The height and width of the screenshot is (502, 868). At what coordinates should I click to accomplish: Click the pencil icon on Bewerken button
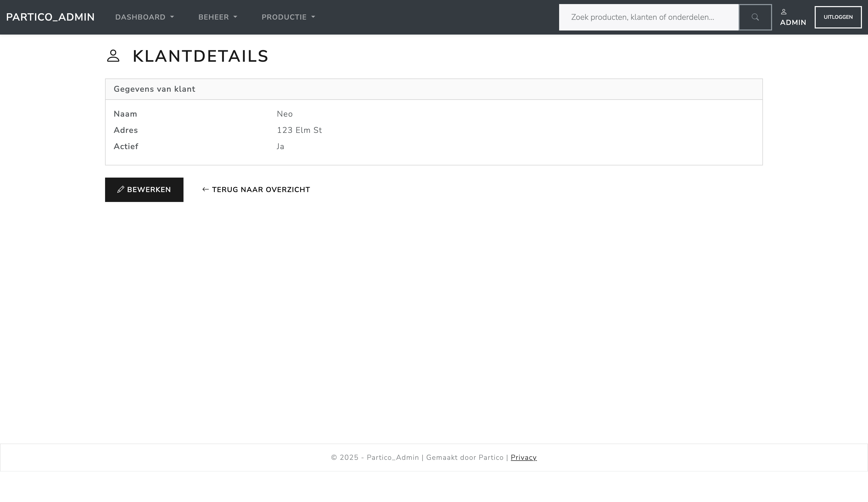[x=121, y=190]
